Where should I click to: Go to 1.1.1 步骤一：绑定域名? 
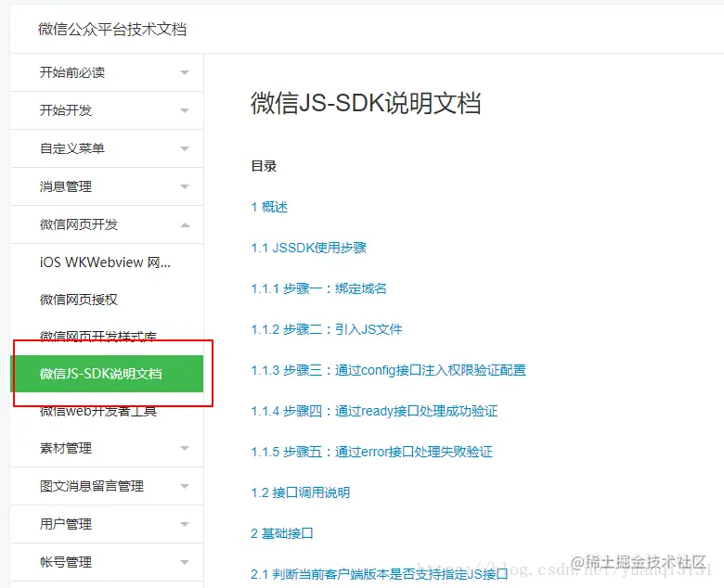[318, 288]
